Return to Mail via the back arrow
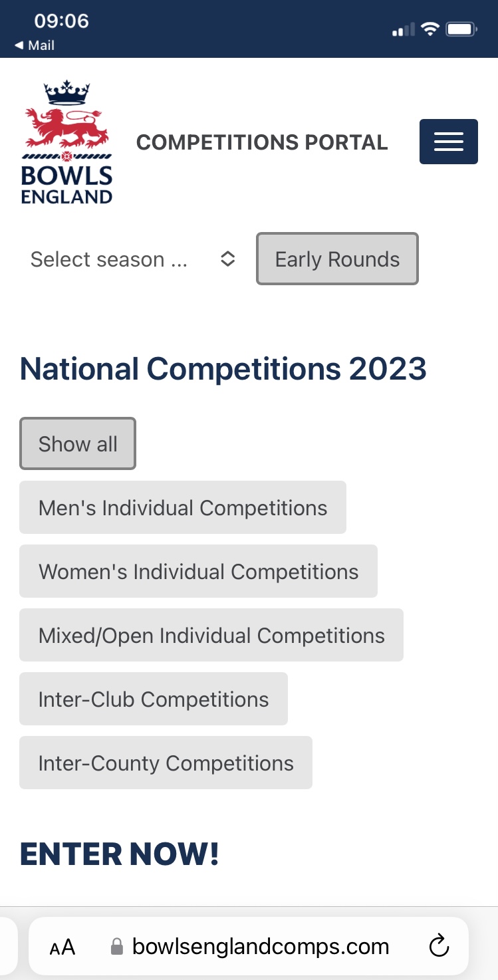498x980 pixels. click(x=35, y=45)
